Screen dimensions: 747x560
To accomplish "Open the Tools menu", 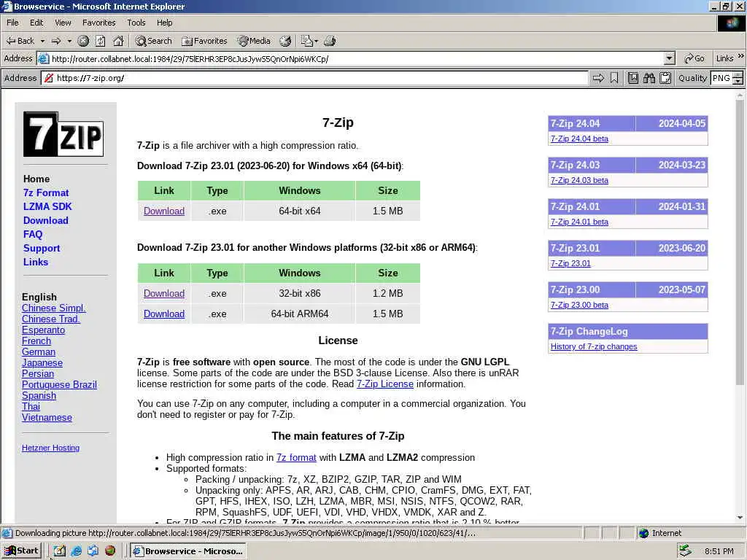I will (x=136, y=23).
